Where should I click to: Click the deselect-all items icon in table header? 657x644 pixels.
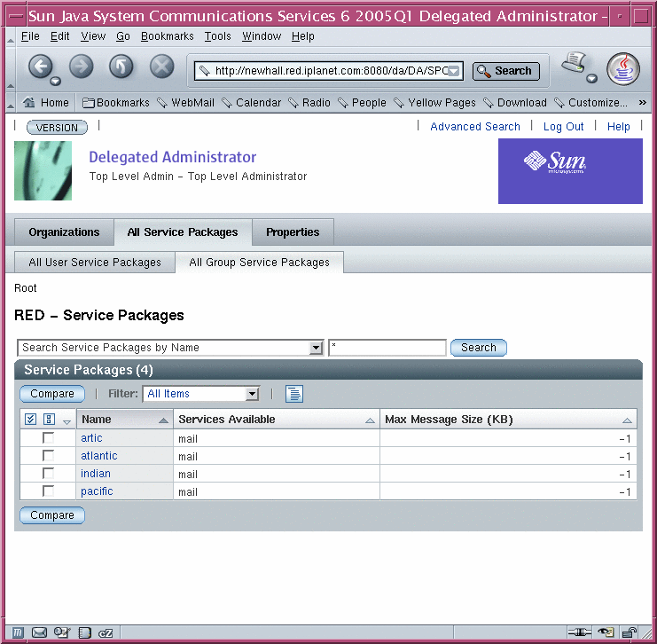(49, 419)
